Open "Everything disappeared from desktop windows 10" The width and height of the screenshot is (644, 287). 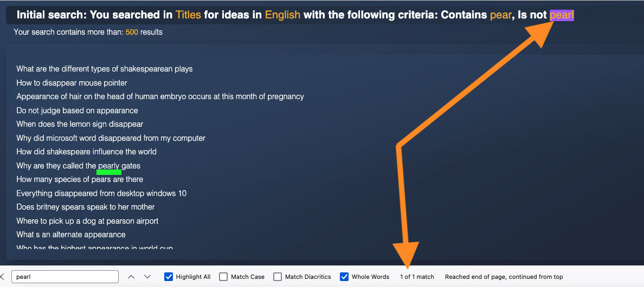point(101,193)
